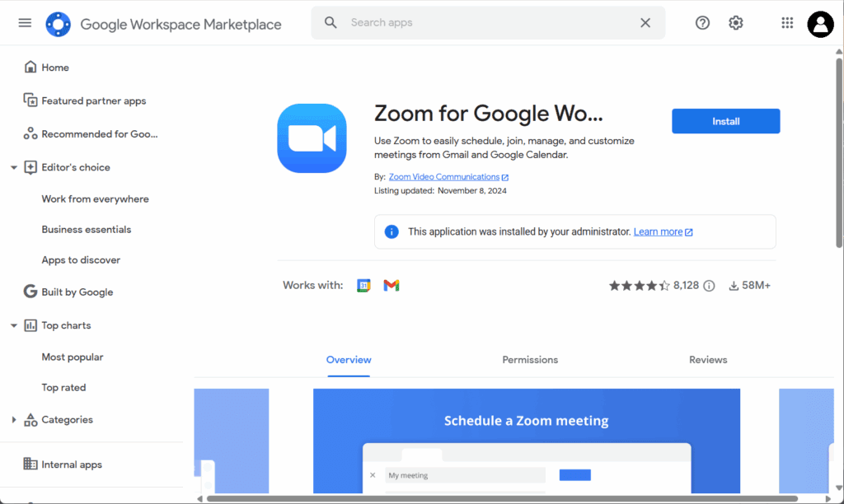Click the horizontal scrollbar at bottom
This screenshot has width=844, height=504.
(501, 498)
